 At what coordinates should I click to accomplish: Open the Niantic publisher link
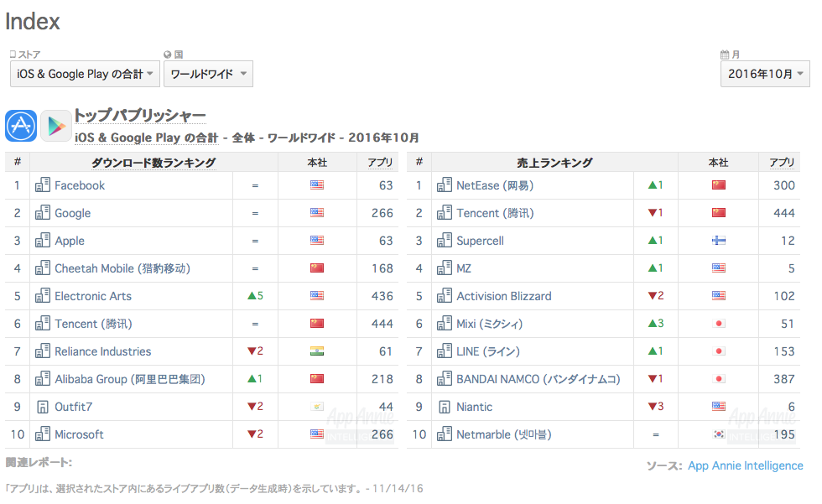tap(475, 407)
